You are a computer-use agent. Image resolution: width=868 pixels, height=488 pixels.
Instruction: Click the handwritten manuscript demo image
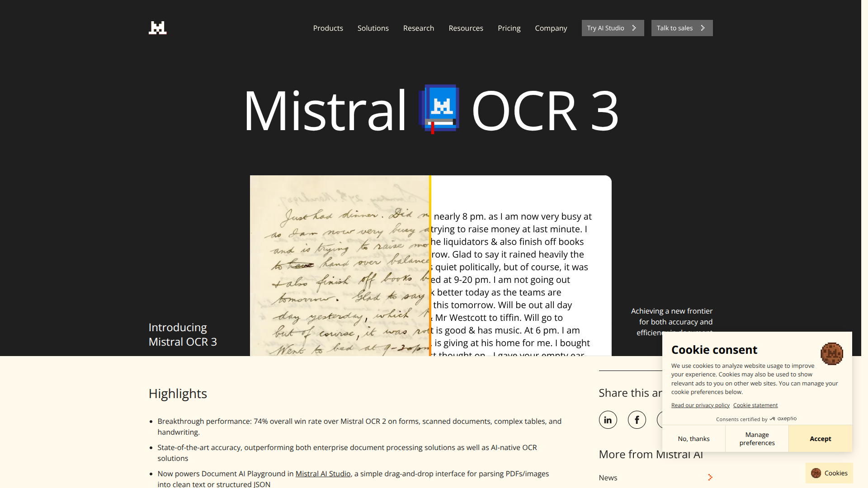coord(339,271)
